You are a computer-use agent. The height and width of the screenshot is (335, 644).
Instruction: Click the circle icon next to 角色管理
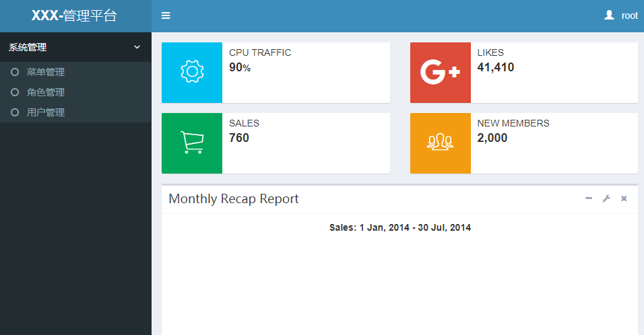pos(15,92)
